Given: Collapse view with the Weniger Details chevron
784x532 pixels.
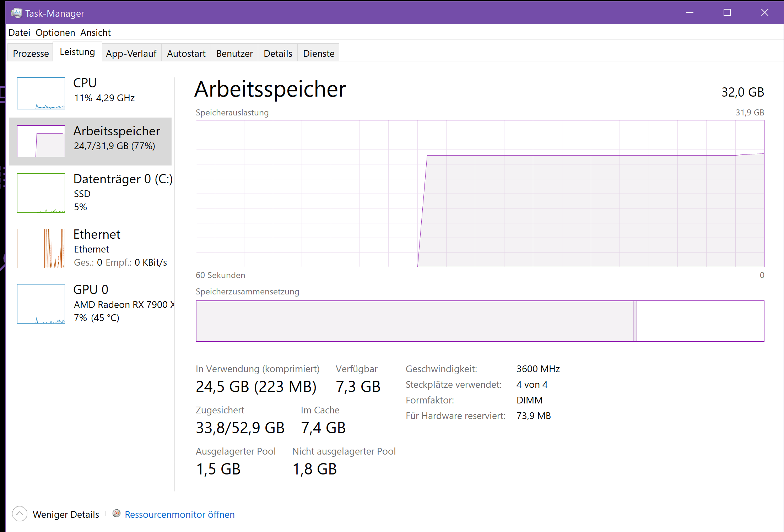Looking at the screenshot, I should [20, 514].
